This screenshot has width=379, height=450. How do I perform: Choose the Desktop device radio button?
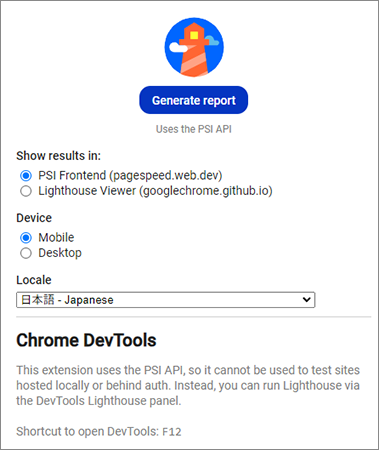(26, 253)
